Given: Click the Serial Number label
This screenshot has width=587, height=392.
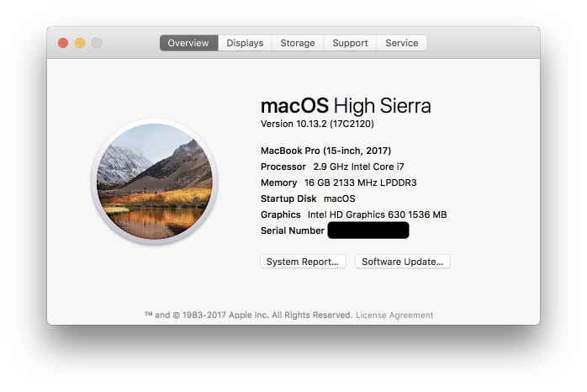Looking at the screenshot, I should coord(293,230).
